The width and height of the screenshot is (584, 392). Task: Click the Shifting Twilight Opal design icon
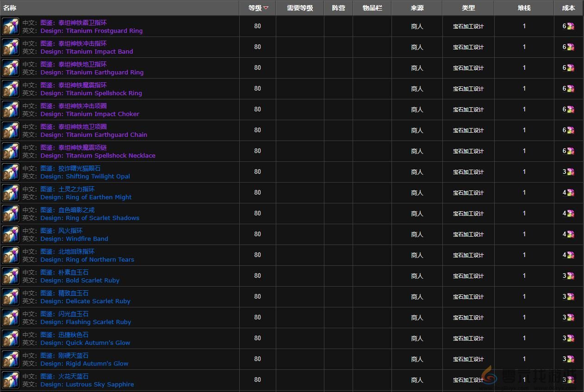(11, 172)
